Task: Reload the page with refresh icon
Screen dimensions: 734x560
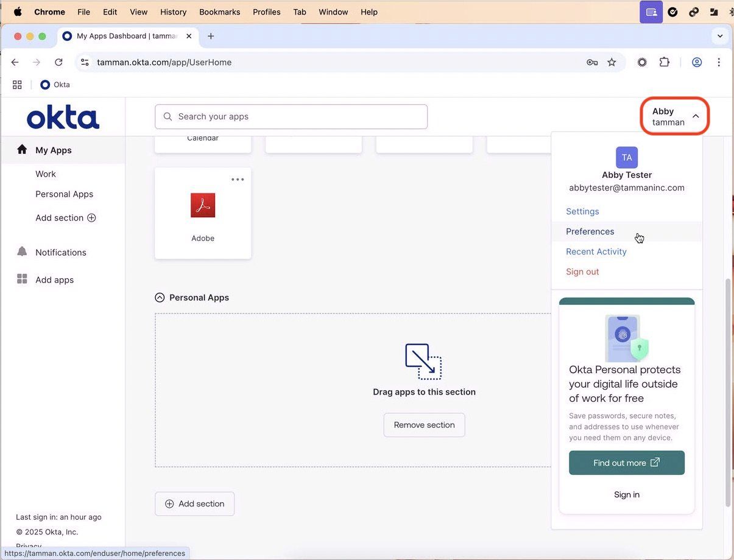Action: (x=58, y=62)
